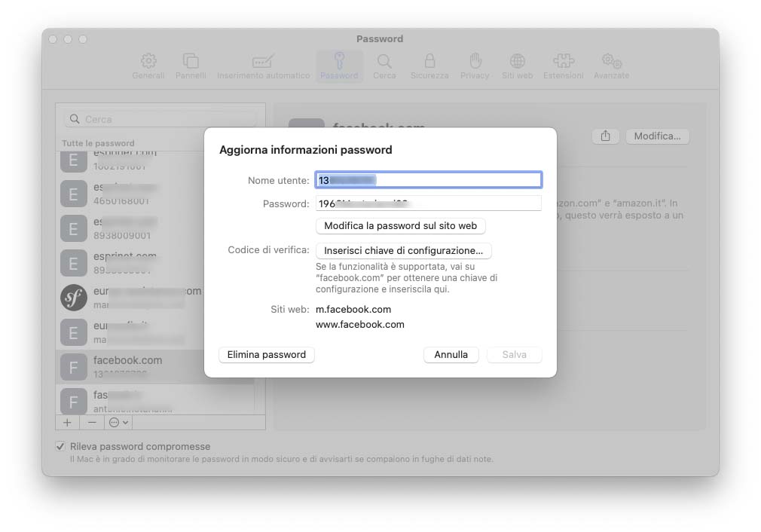This screenshot has height=532, width=761.
Task: Open the Sicurezza lock tab
Action: (x=429, y=66)
